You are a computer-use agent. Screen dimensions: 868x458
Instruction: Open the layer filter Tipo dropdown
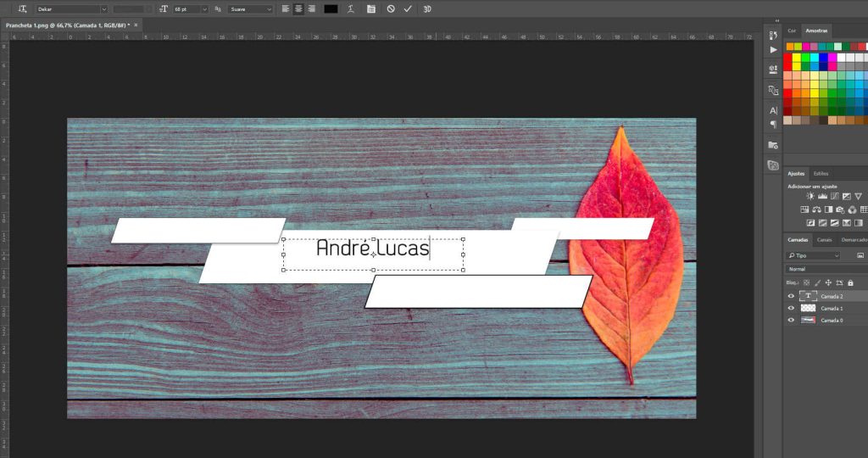point(813,255)
